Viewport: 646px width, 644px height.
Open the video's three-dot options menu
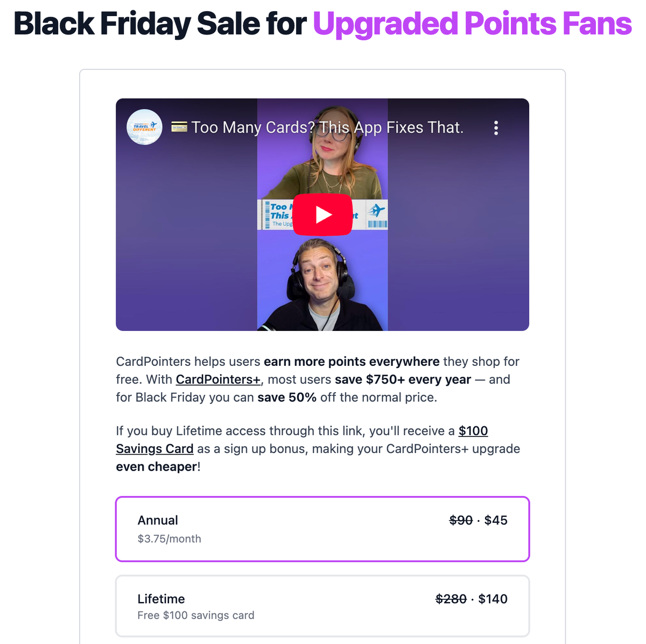point(496,128)
